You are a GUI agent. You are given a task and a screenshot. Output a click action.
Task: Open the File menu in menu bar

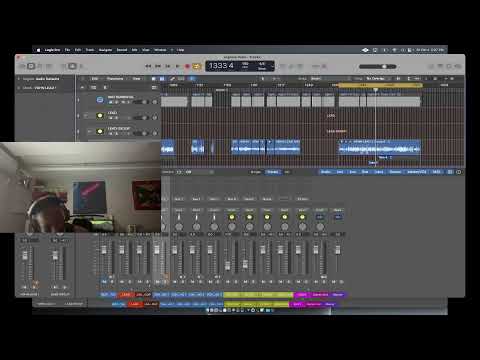coord(67,50)
